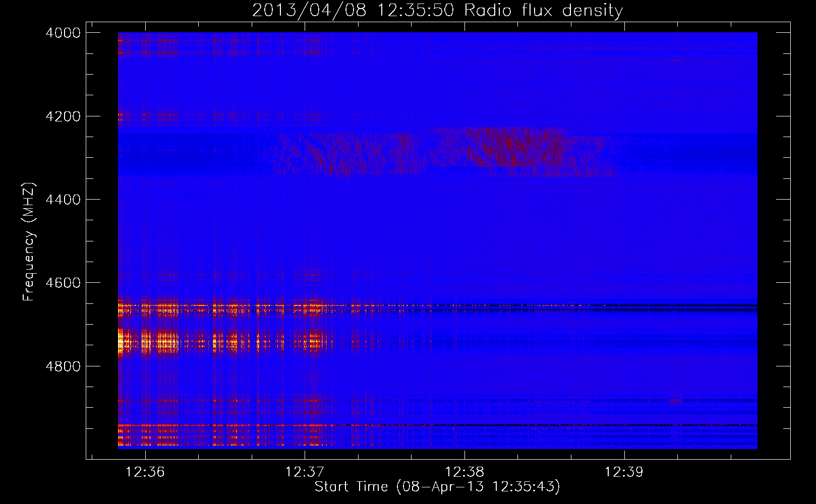This screenshot has height=504, width=816.
Task: Click the 4000 frequency tick label
Action: pyautogui.click(x=63, y=33)
